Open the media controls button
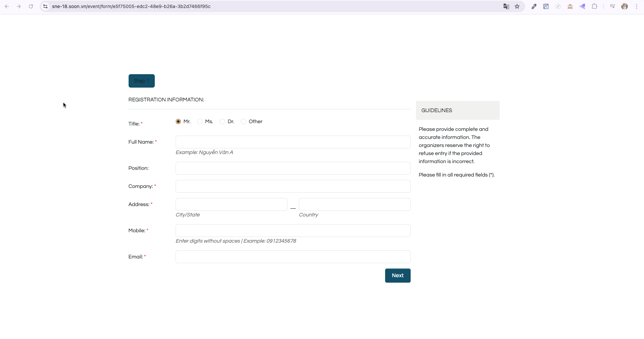 coord(612,6)
